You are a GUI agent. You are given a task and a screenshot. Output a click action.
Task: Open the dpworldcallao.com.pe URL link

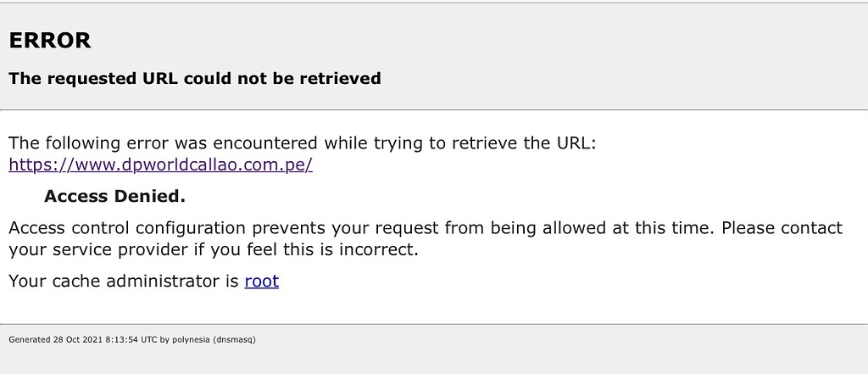coord(161,165)
